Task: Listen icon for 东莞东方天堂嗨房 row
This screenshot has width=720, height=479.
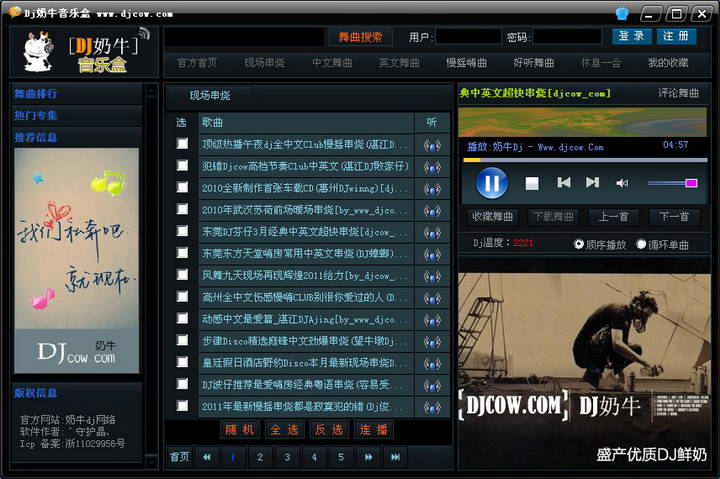Action: click(x=432, y=254)
